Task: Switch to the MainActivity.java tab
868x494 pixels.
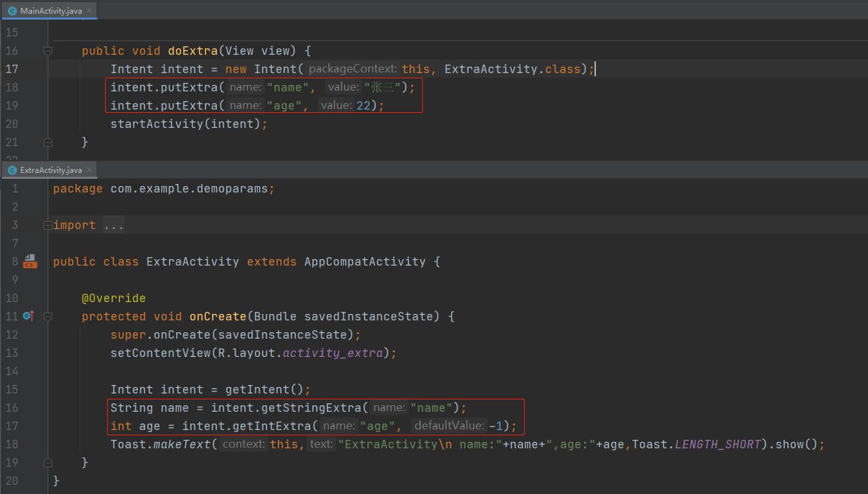Action: (49, 11)
